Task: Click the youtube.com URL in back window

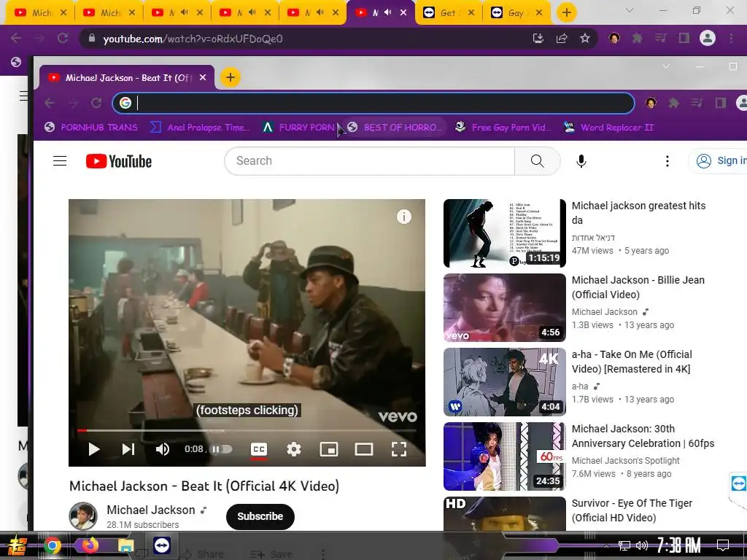Action: (193, 39)
